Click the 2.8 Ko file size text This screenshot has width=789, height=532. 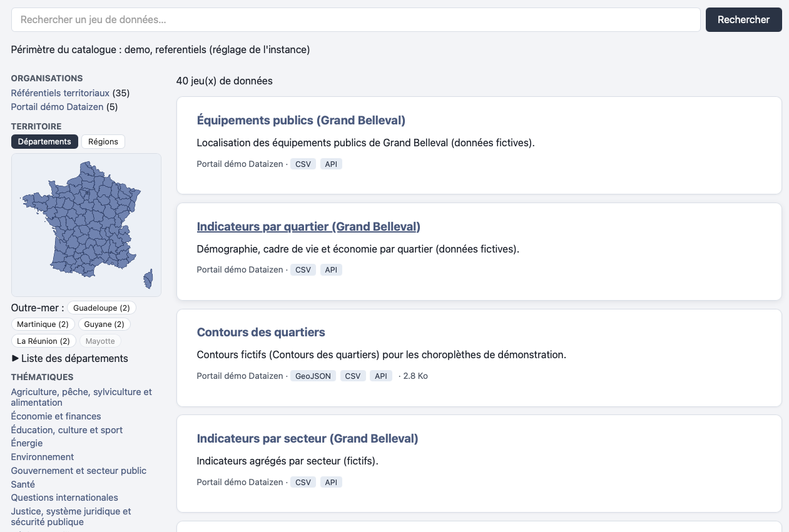[x=415, y=376]
